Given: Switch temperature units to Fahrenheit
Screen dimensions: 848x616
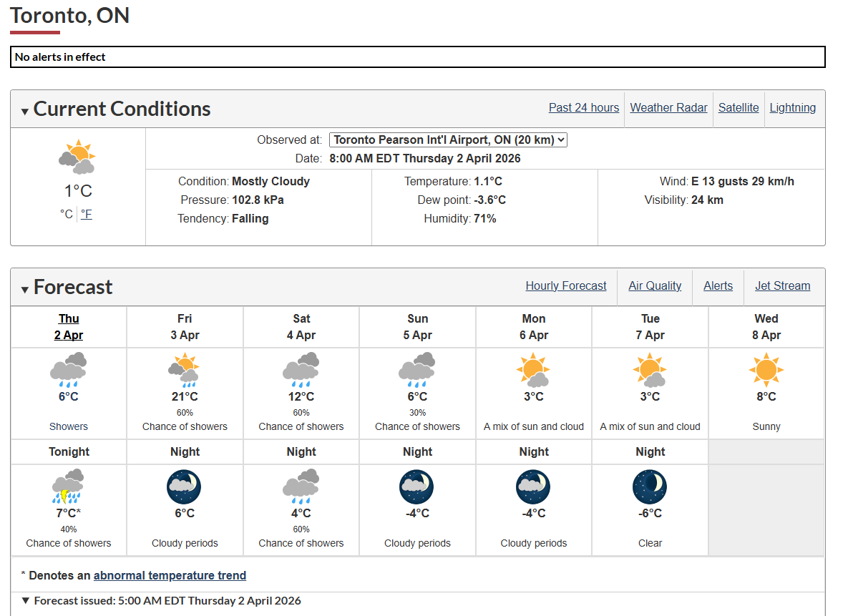Looking at the screenshot, I should click(87, 214).
